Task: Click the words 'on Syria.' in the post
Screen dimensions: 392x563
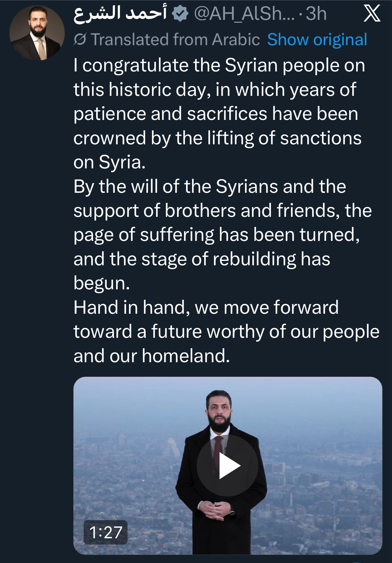Action: click(x=109, y=162)
